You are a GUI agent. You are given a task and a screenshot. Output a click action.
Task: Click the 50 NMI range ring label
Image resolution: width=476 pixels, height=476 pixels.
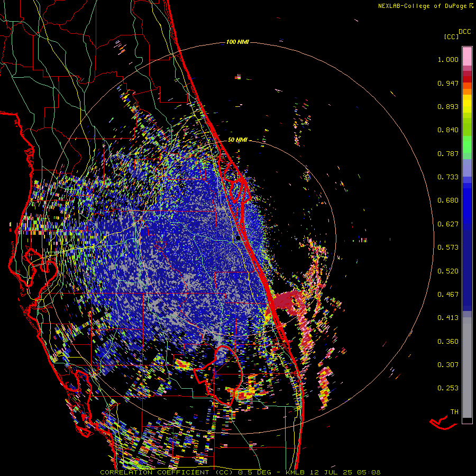[x=237, y=140]
